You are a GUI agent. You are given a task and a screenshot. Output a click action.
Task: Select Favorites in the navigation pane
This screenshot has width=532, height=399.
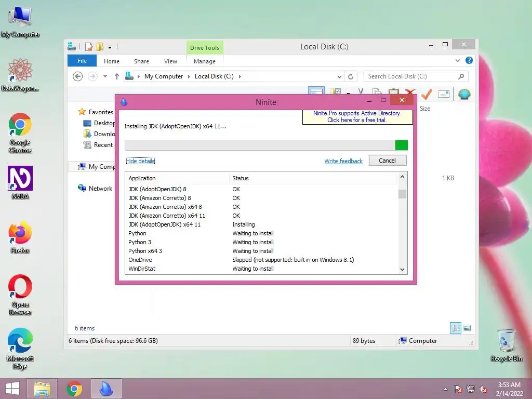(x=97, y=112)
